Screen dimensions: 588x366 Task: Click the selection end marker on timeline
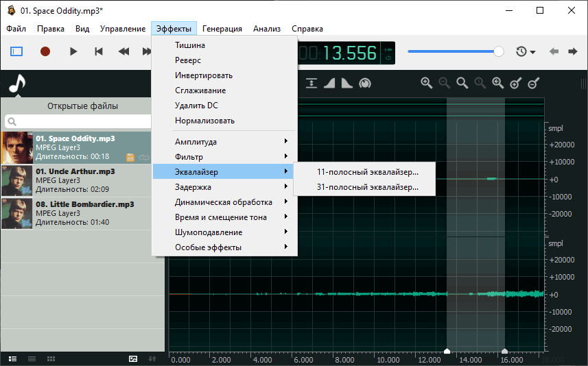coord(505,351)
